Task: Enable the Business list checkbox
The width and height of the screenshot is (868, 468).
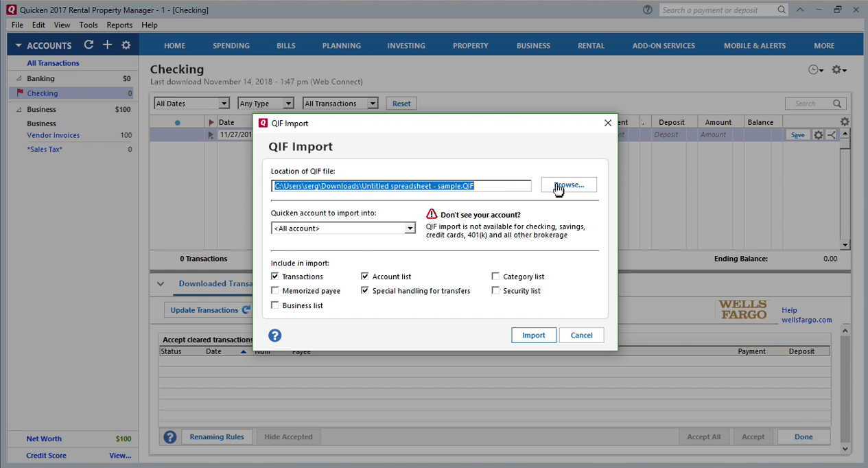Action: (275, 305)
